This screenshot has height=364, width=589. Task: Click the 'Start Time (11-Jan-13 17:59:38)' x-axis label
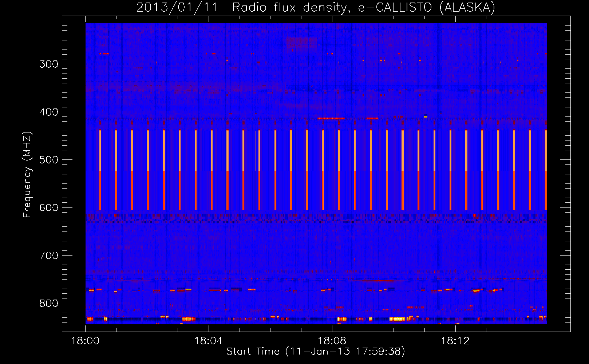pyautogui.click(x=316, y=351)
